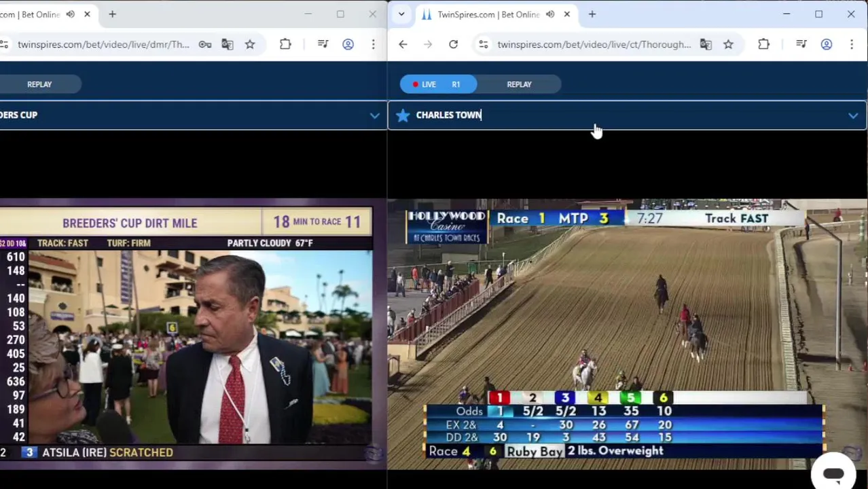
Task: Click ATSILA (IRE) SCRATCHED ticker text
Action: (x=107, y=452)
